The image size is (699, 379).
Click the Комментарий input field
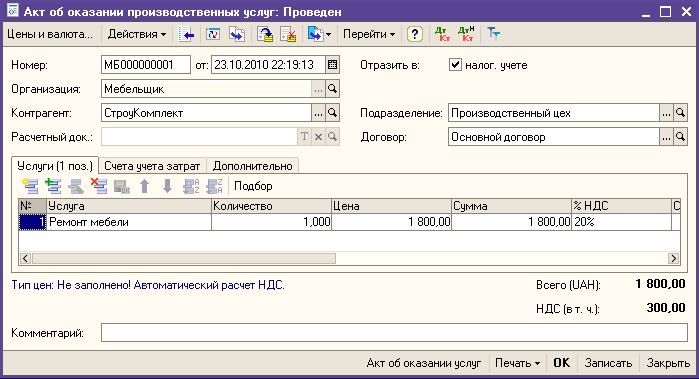click(394, 333)
